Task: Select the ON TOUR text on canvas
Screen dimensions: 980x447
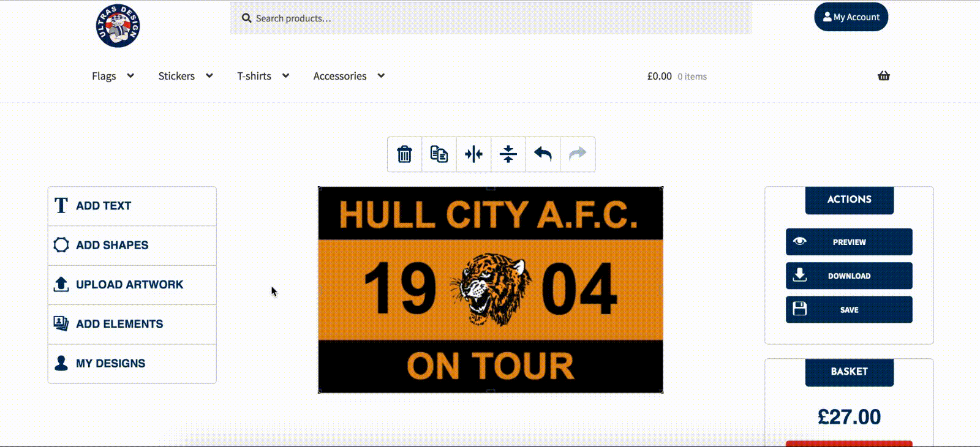Action: (490, 366)
